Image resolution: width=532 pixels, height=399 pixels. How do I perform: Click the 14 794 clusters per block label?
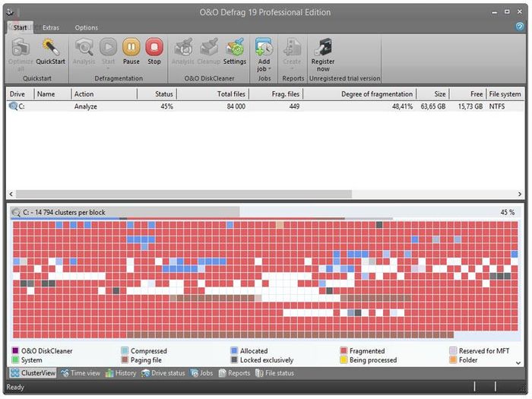coord(64,212)
